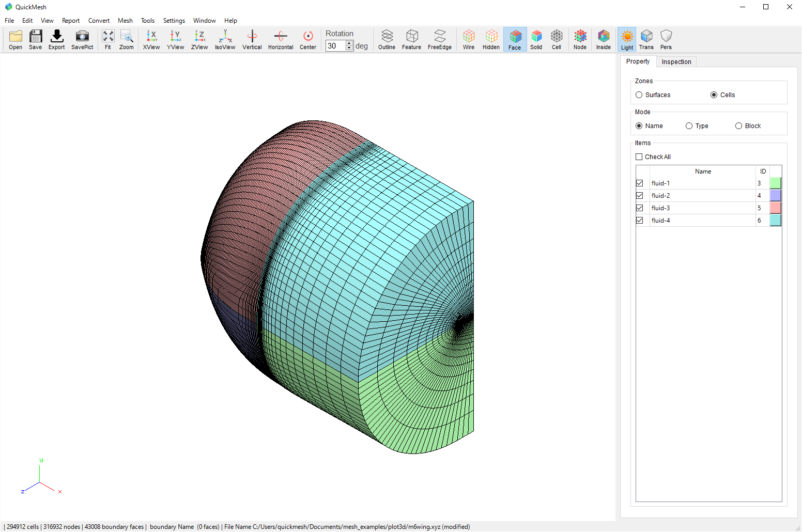
Task: Uncheck the fluid-1 item checkbox
Action: 640,183
